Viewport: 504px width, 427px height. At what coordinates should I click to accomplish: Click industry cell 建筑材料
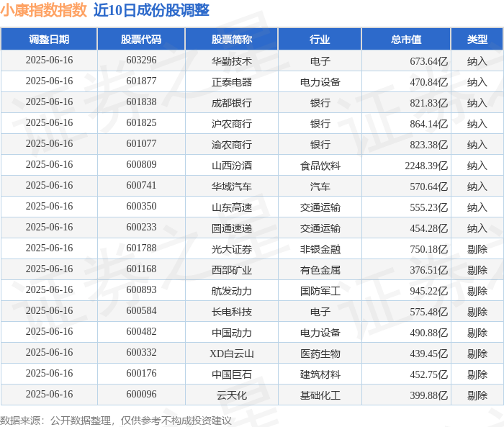320,374
